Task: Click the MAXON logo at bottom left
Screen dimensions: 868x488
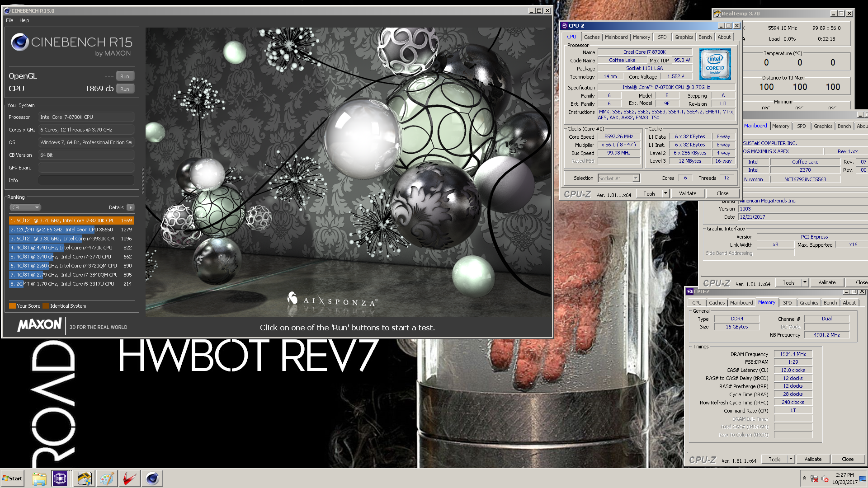Action: click(x=39, y=325)
